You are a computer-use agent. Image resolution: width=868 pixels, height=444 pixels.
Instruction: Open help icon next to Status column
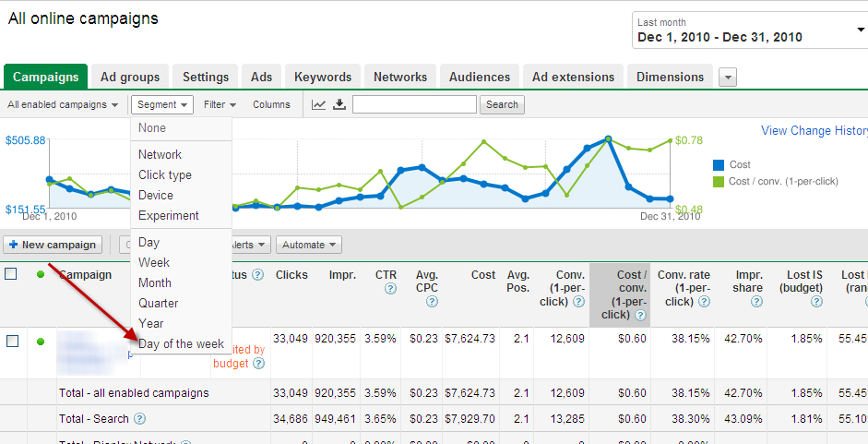(256, 275)
